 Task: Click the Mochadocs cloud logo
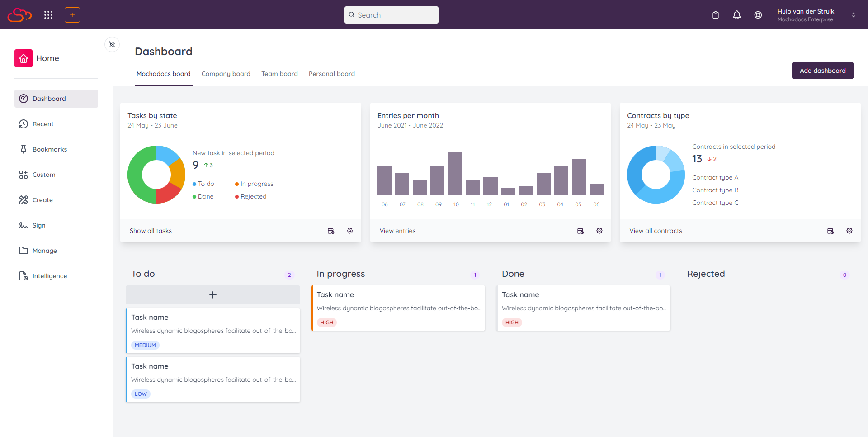19,15
